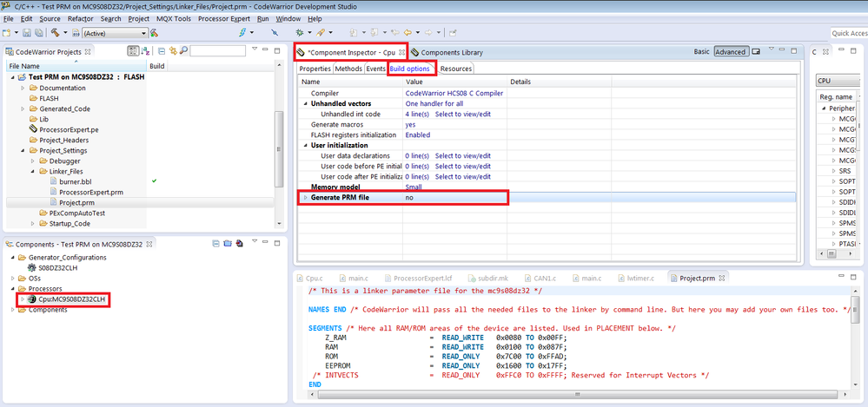Image resolution: width=868 pixels, height=407 pixels.
Task: Open the Components panel view menu triangle
Action: [255, 242]
